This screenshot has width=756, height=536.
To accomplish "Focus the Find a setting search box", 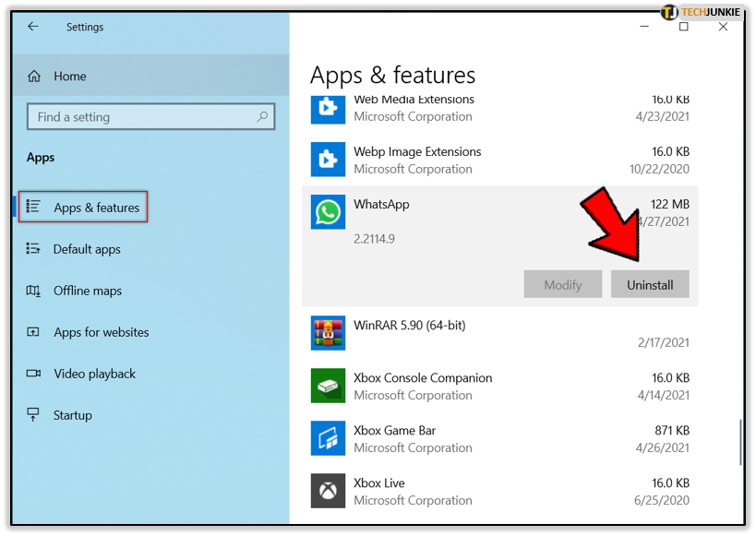I will point(150,116).
